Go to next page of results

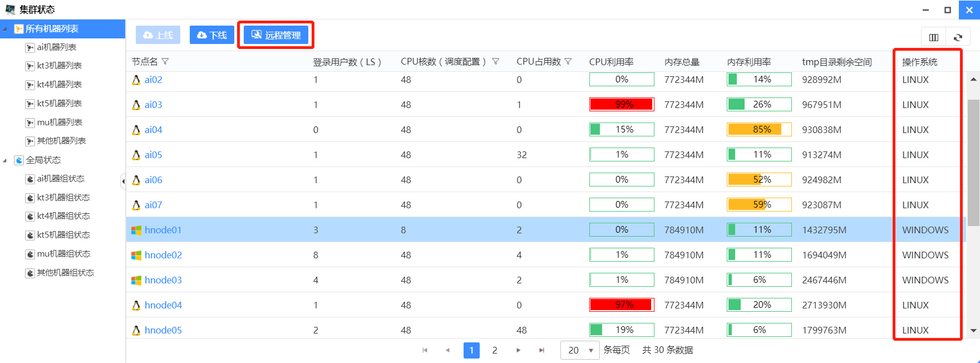(x=518, y=350)
